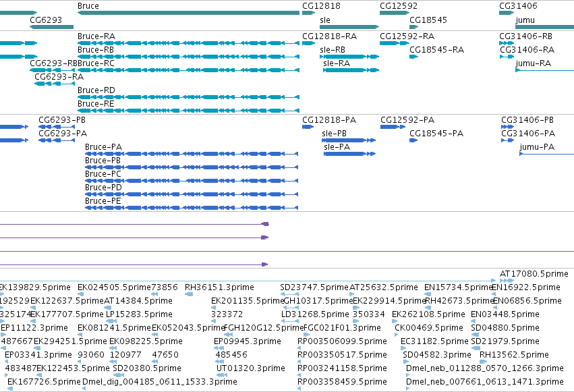
Task: Click the CG12592 gene label
Action: (398, 6)
